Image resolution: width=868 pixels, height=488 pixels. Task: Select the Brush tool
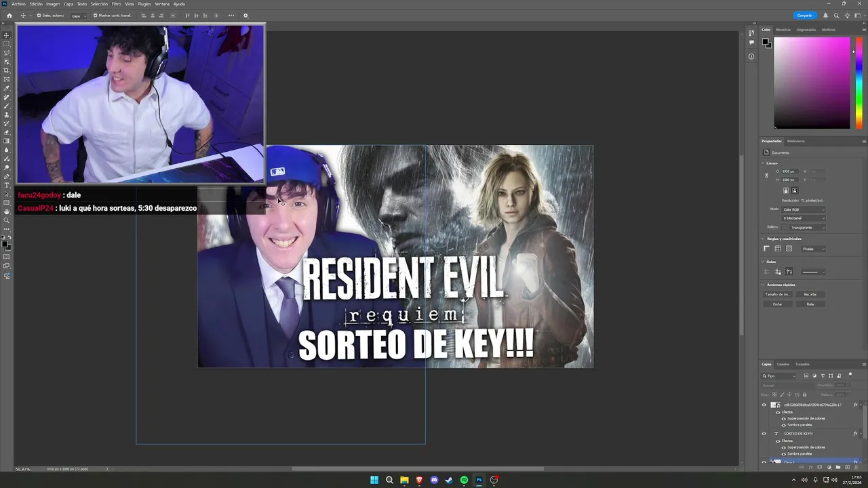point(7,106)
